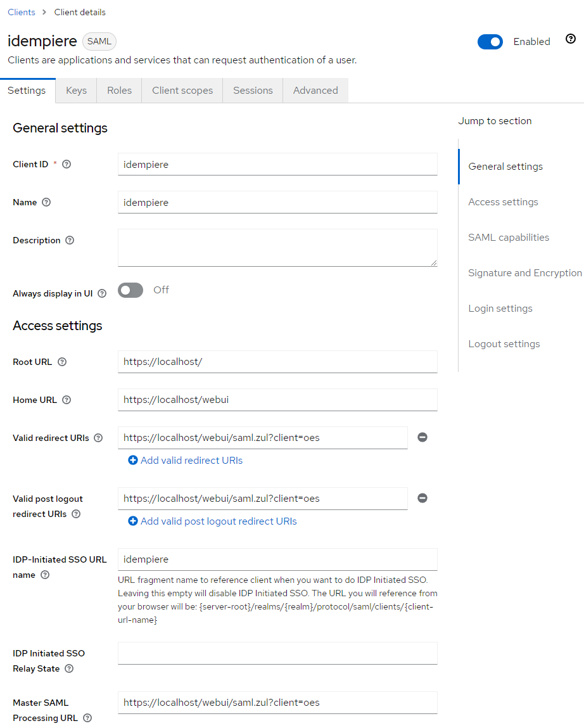Open help for IDP-Initiated SSO URL name
The image size is (584, 728).
pos(44,575)
